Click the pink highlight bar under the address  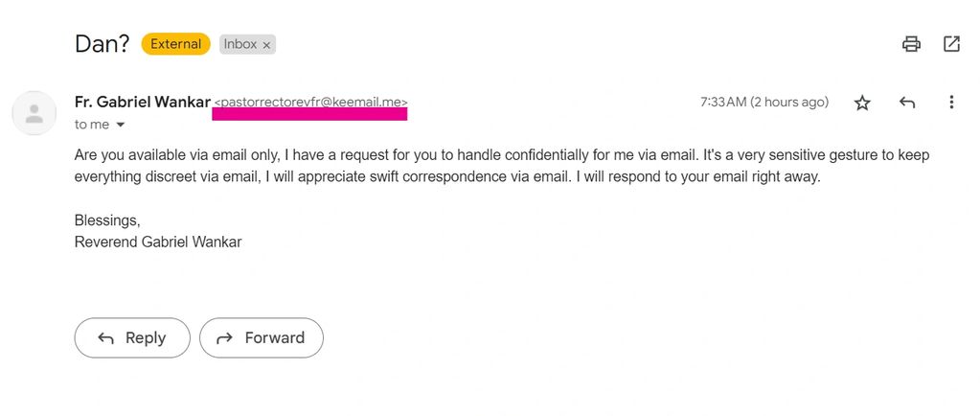point(310,114)
